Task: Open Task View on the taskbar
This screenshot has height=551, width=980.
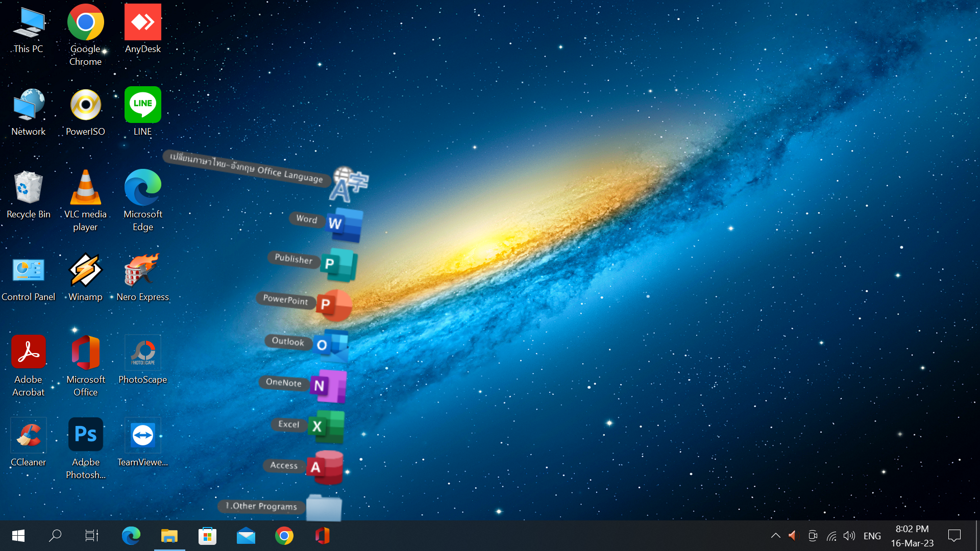Action: 92,536
